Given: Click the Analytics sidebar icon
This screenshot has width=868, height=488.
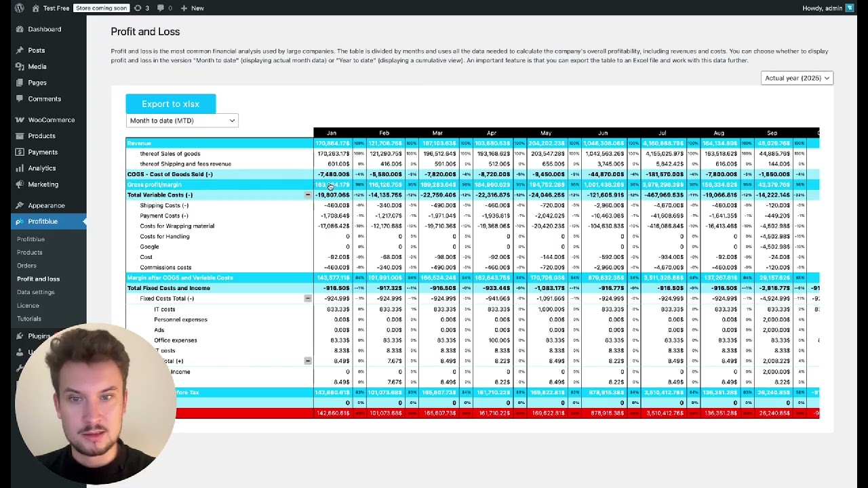Looking at the screenshot, I should pos(18,168).
